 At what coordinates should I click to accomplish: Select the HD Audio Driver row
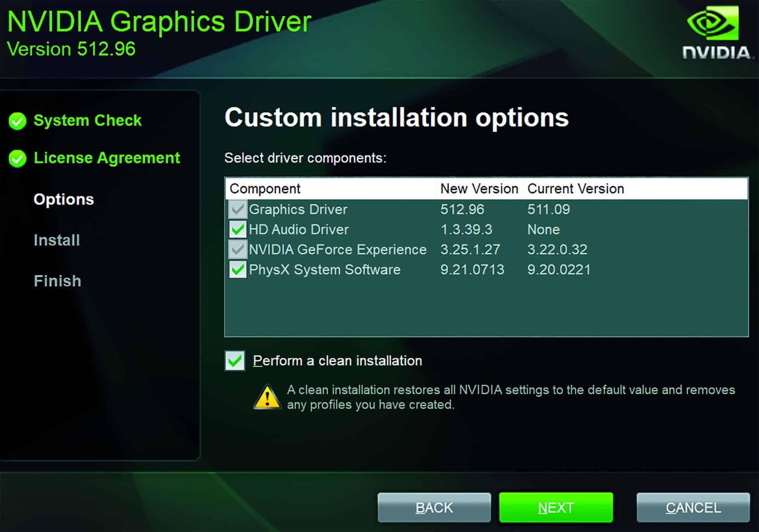[x=299, y=229]
